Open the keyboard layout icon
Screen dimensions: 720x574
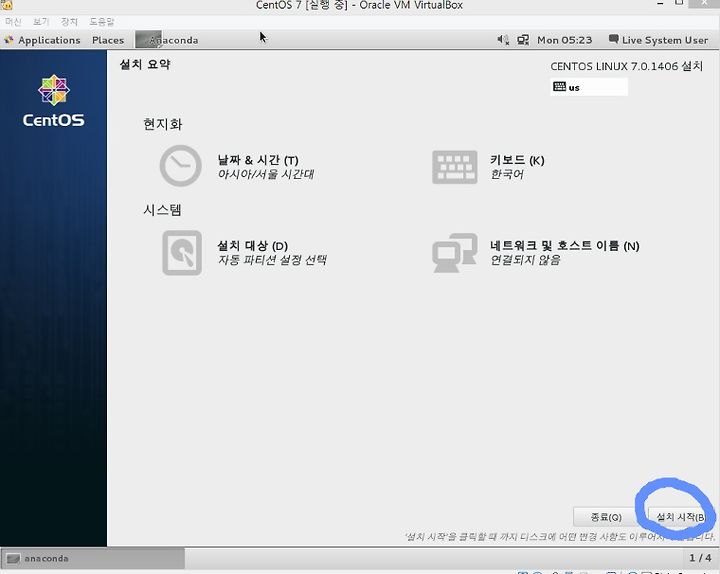coord(455,167)
